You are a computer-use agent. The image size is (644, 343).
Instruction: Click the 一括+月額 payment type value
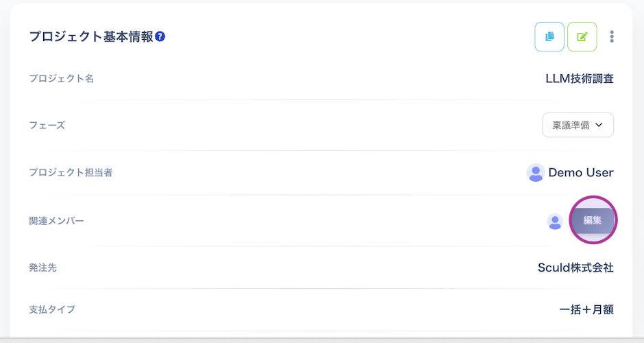[x=586, y=309]
